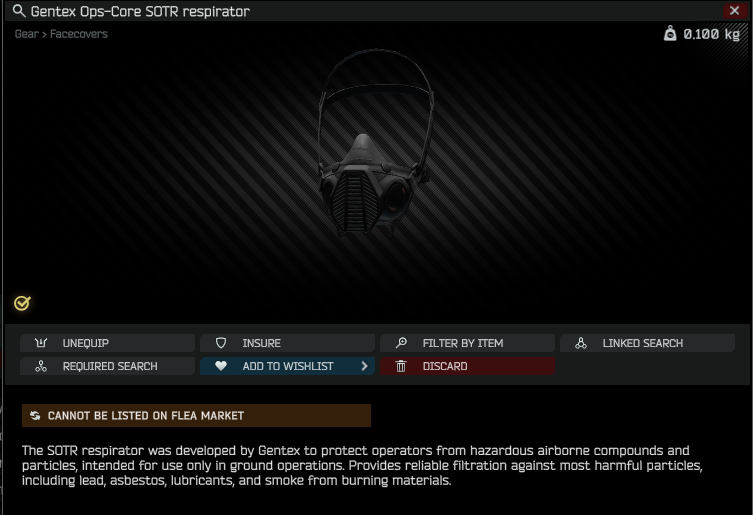Viewport: 753px width, 515px height.
Task: Click the Gentex Ops-Core SOTR respirator title
Action: [x=140, y=12]
